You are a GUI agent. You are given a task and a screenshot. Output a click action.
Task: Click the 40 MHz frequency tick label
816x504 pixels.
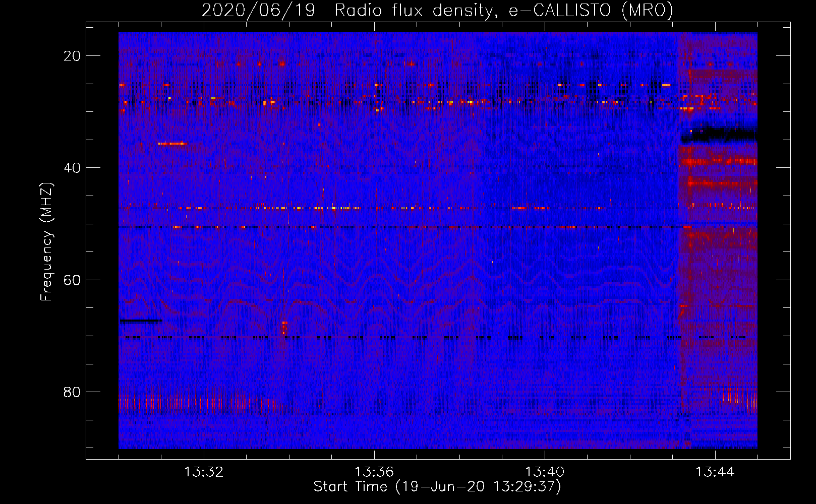click(72, 168)
